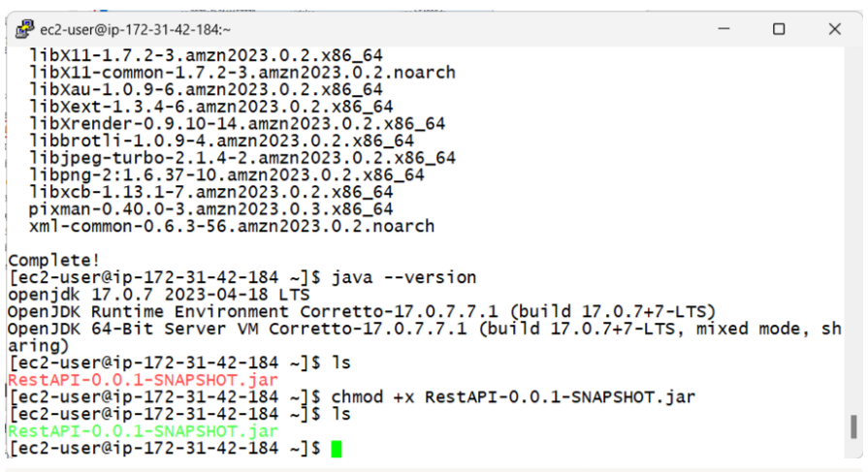Image resolution: width=868 pixels, height=472 pixels.
Task: Click the Complete! output line
Action: pos(53,260)
